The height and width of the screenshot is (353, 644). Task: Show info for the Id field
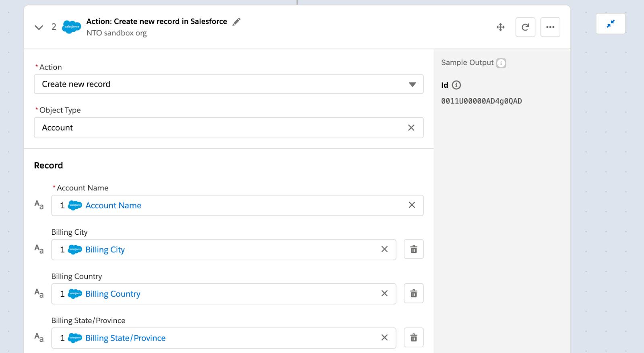pos(456,85)
